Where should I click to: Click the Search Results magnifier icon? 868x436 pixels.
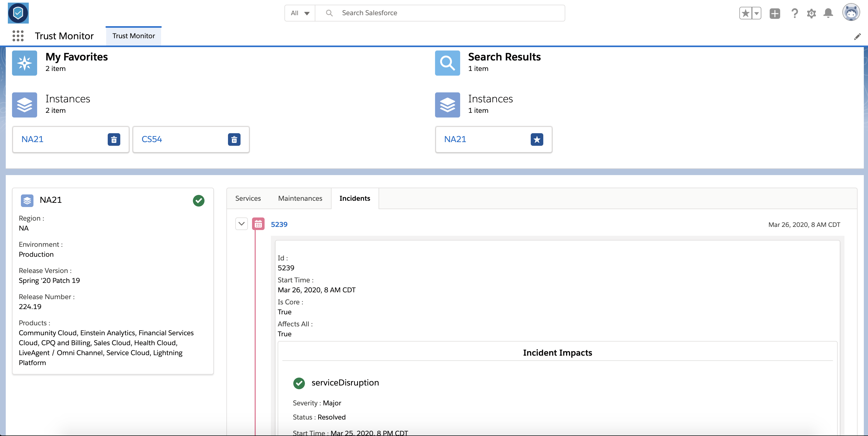(x=447, y=63)
